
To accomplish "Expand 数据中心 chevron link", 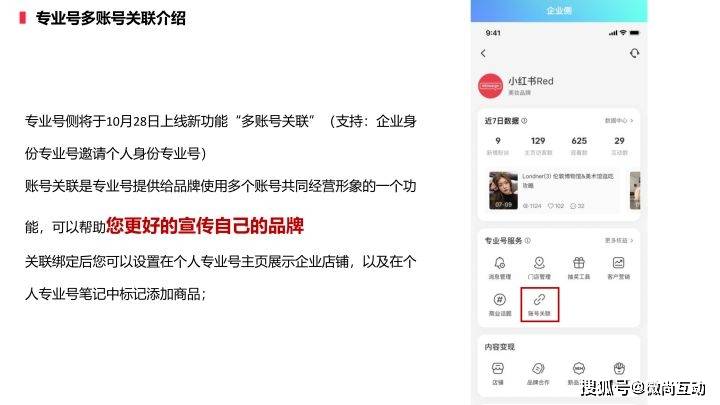I will [x=619, y=121].
